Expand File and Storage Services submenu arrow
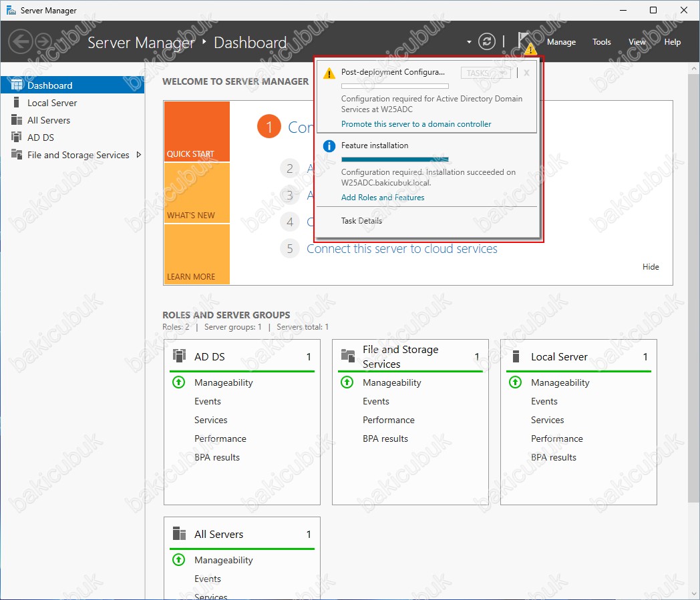 [139, 154]
